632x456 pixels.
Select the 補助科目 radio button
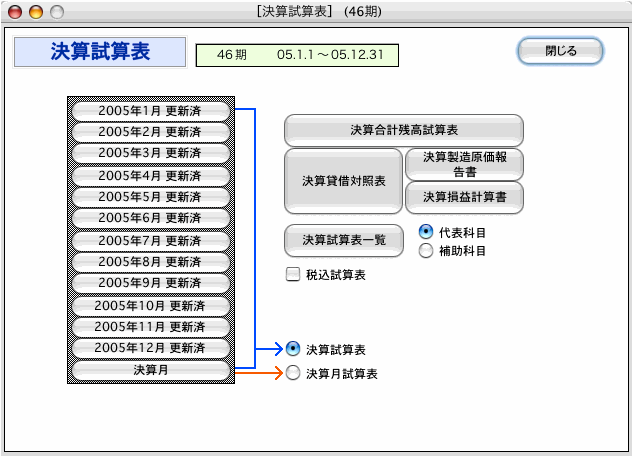(426, 251)
